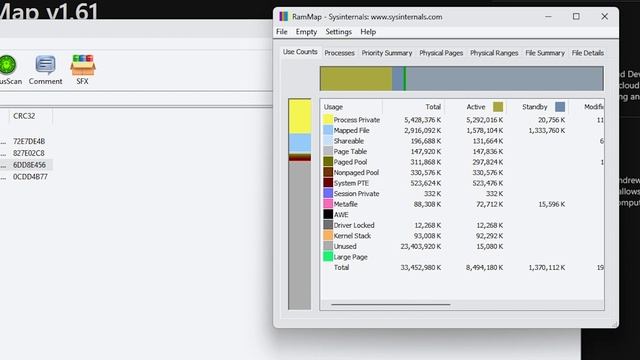Click the olive Paged Pool color swatch

(328, 162)
